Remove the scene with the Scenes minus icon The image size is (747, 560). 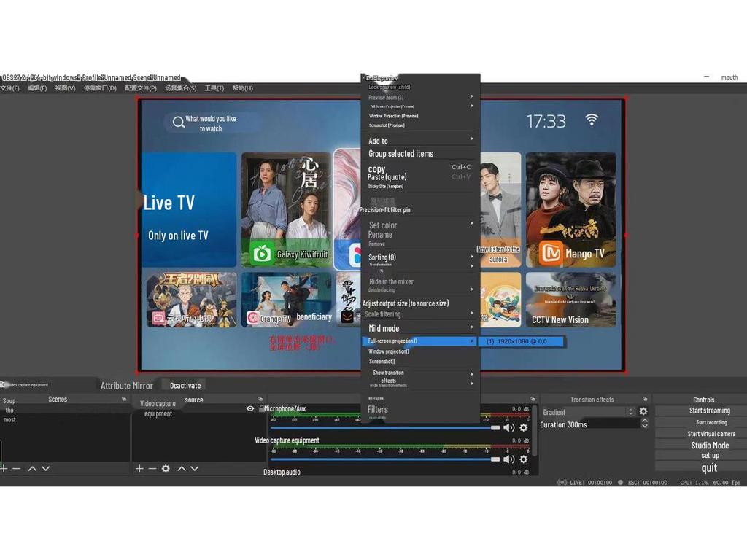click(x=17, y=469)
